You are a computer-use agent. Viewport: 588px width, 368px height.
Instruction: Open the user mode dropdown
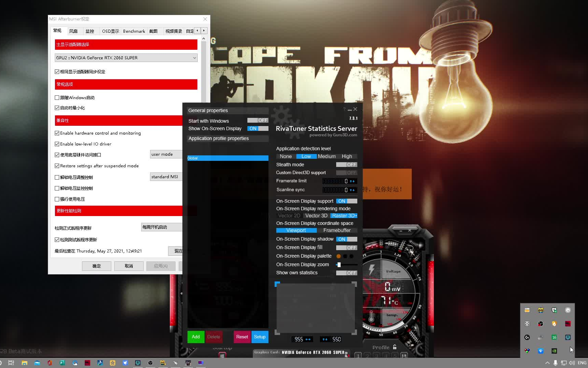tap(166, 154)
